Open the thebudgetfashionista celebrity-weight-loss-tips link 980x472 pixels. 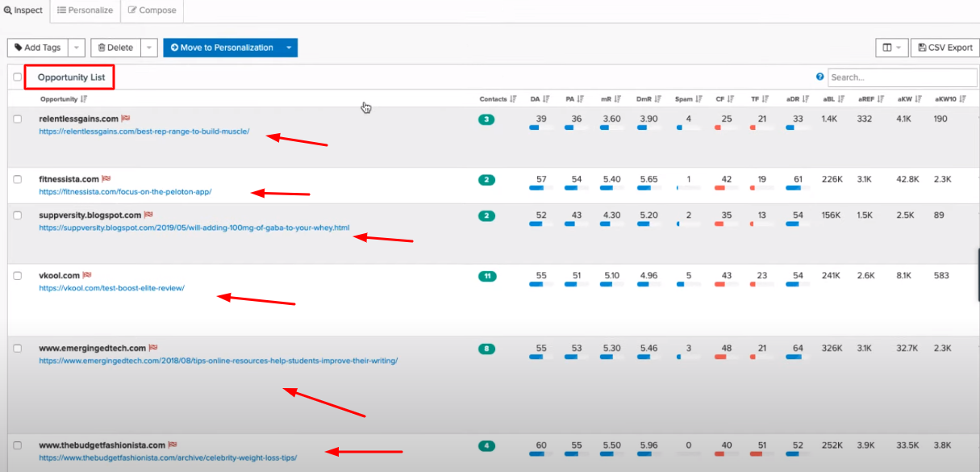click(168, 457)
